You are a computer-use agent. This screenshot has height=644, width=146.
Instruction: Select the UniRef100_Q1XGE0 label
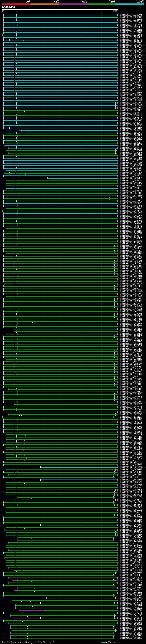coord(131,143)
